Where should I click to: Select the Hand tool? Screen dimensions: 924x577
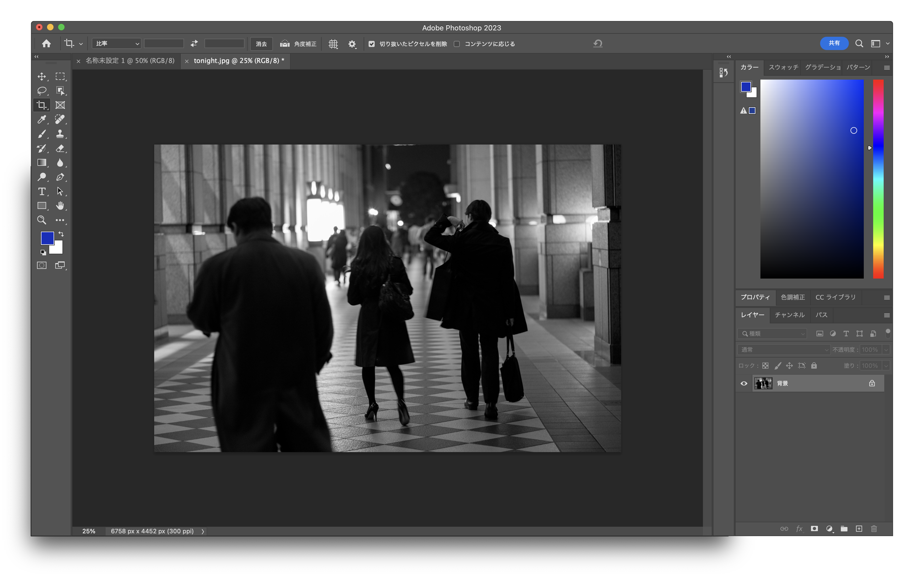[x=60, y=206]
